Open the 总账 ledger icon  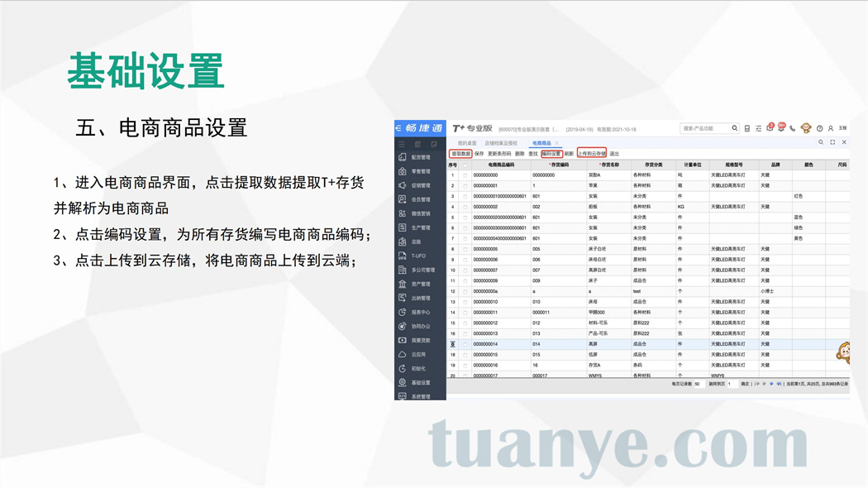(403, 242)
